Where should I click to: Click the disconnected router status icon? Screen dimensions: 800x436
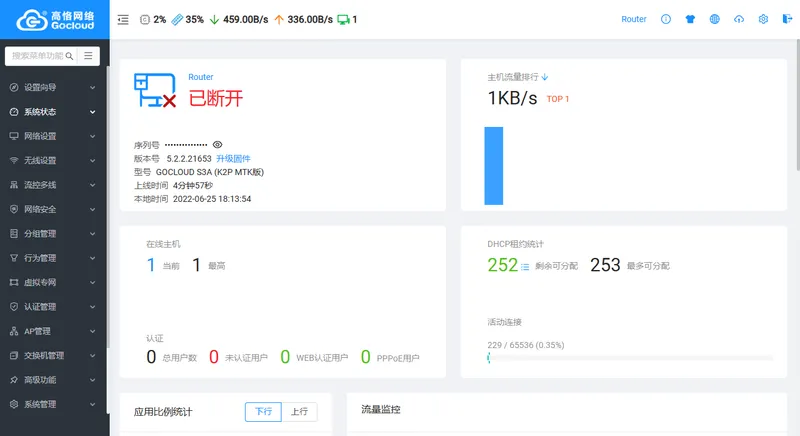pyautogui.click(x=155, y=90)
